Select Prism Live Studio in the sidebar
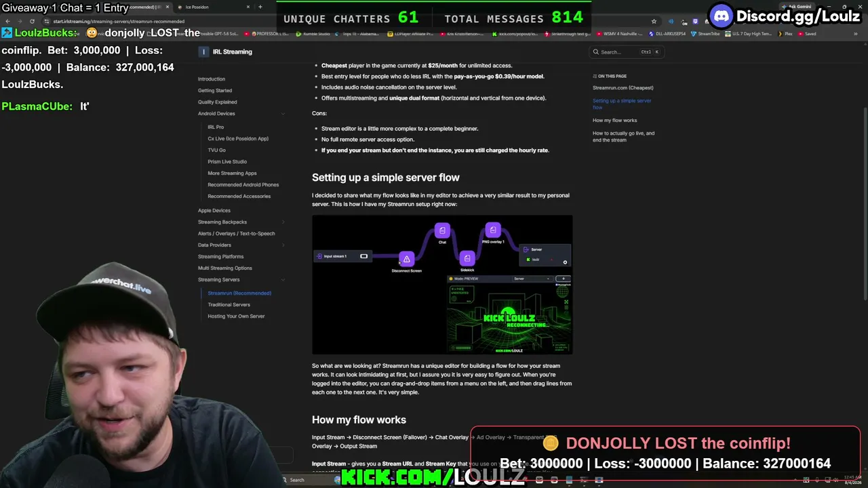 (x=227, y=162)
